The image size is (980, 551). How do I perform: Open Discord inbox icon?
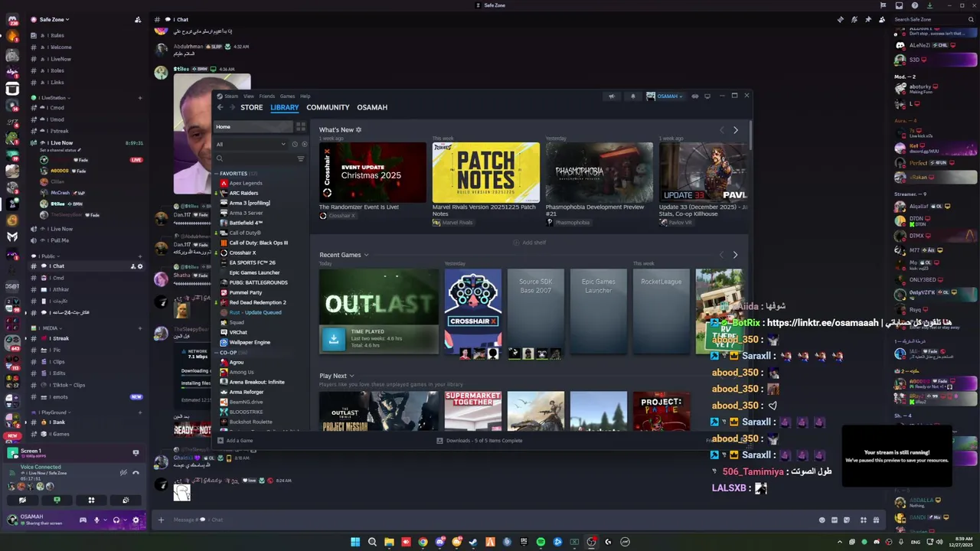[899, 5]
